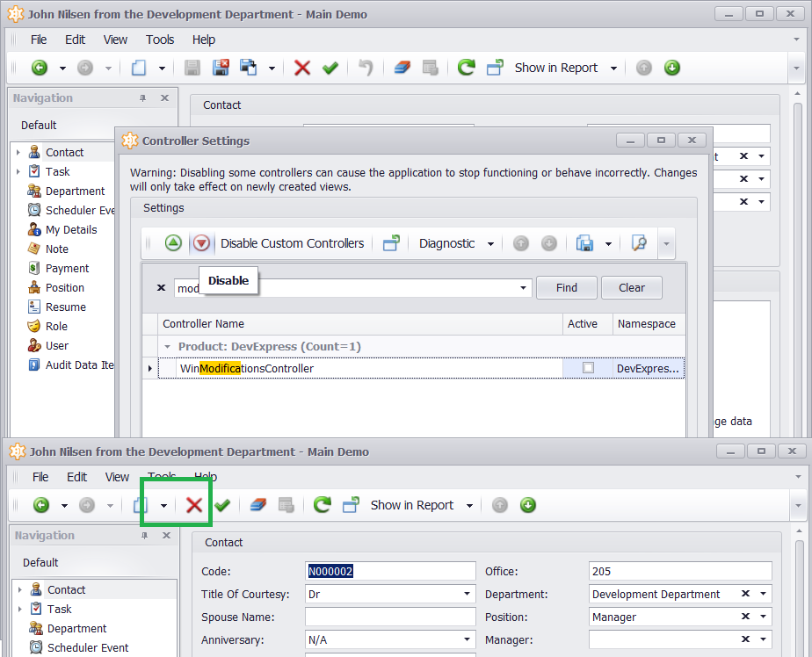Click the Undo toolbar icon
This screenshot has height=657, width=812.
(x=364, y=68)
